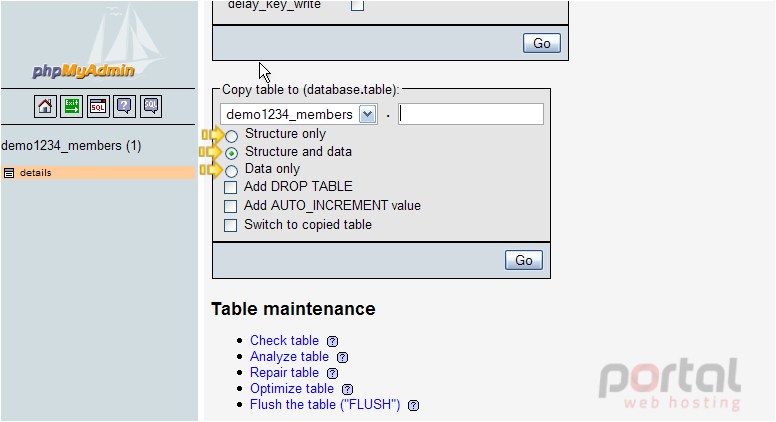Open the phpMyAdmin documentation icon
Screen dimensions: 776x422
pyautogui.click(x=124, y=106)
